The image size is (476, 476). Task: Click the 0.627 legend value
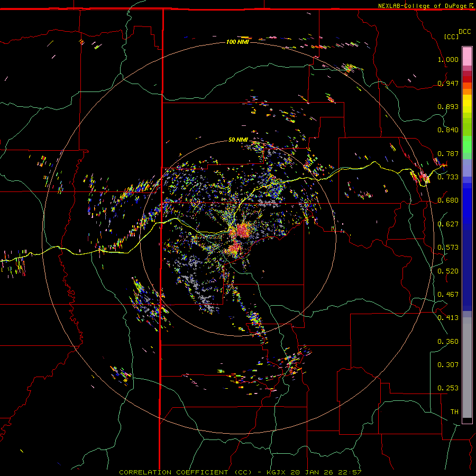click(448, 224)
